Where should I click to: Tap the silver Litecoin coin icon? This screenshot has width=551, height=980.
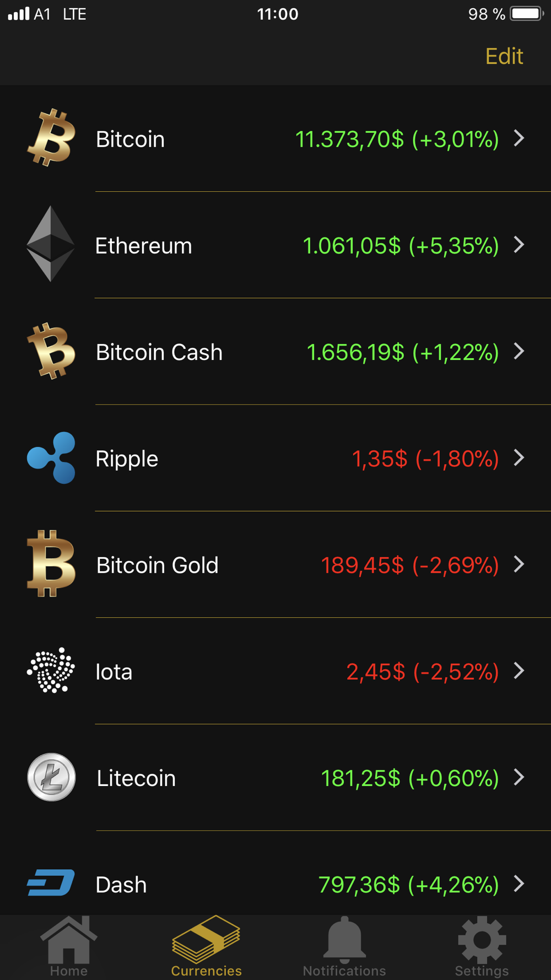51,777
